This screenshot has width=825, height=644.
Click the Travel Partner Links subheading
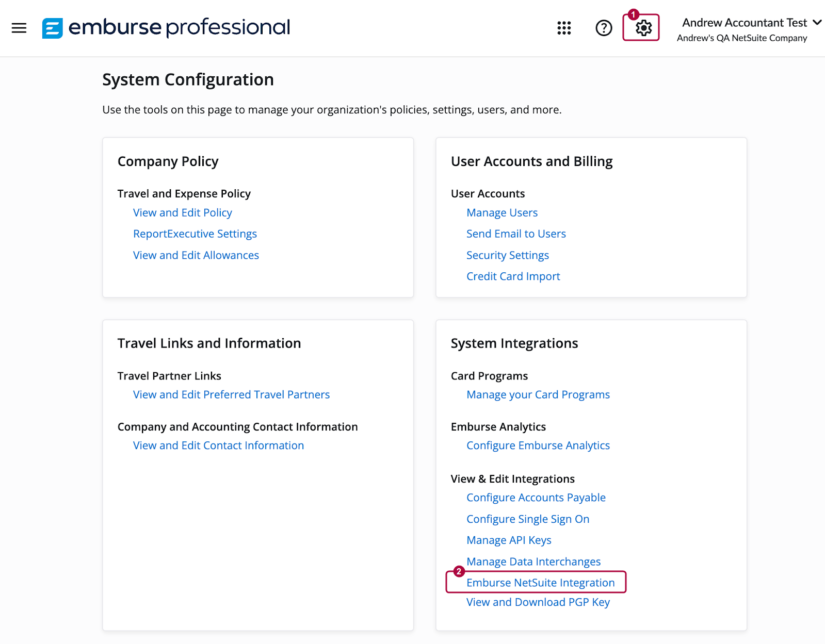(x=169, y=376)
